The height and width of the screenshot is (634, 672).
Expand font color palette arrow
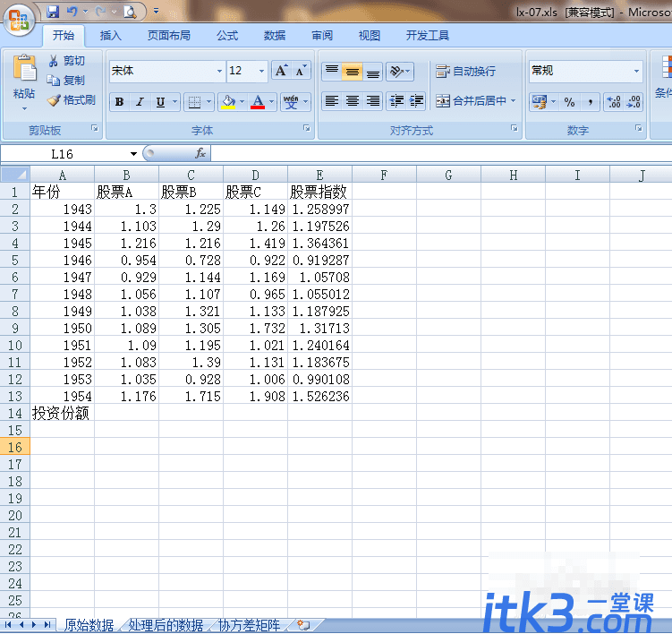click(272, 102)
